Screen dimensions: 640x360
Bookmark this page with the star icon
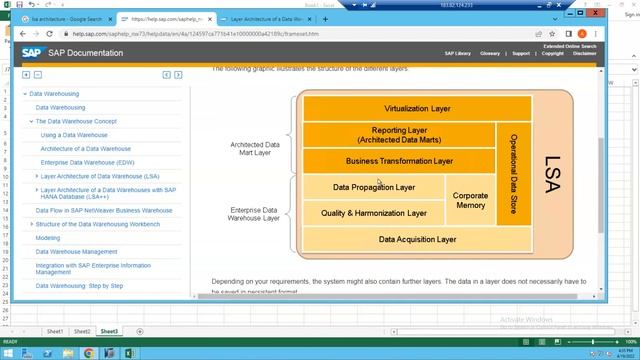click(552, 34)
